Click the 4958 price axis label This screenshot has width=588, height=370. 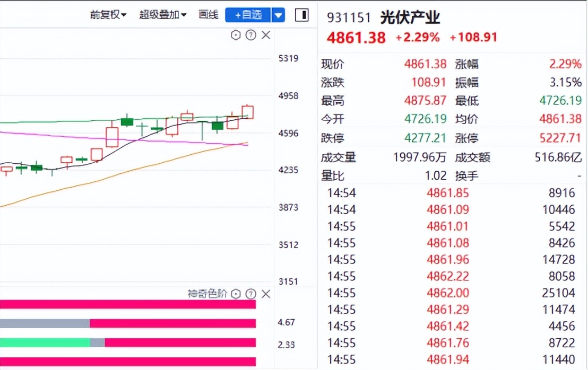click(288, 96)
